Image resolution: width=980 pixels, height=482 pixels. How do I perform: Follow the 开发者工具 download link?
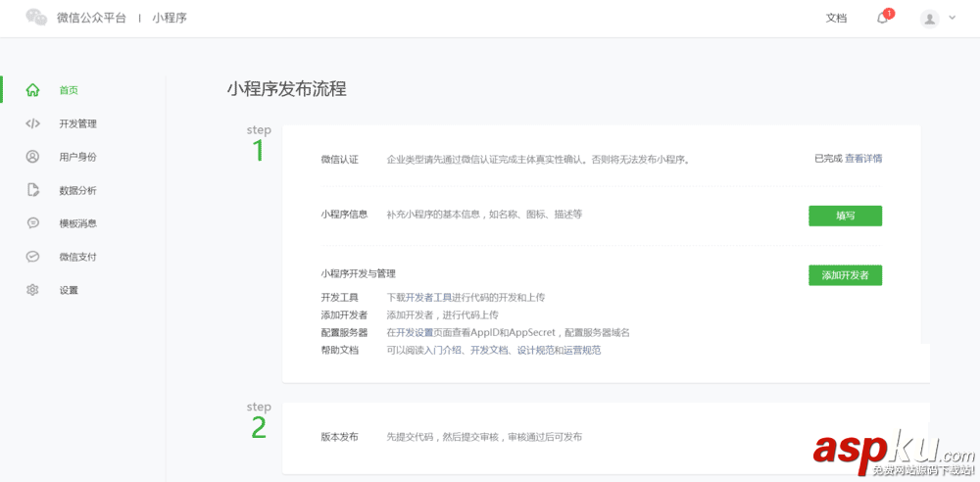pos(428,297)
